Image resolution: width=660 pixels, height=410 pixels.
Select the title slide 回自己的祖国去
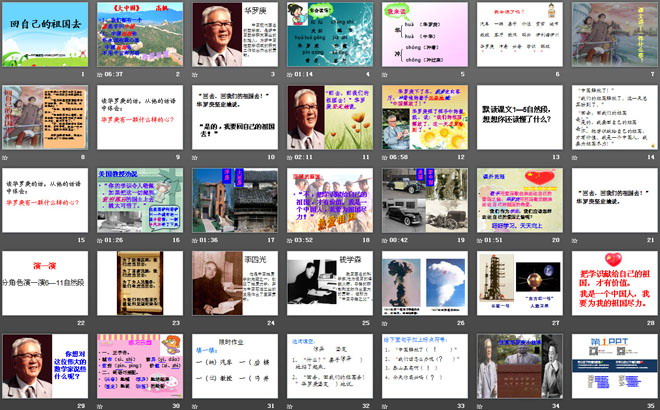click(46, 34)
